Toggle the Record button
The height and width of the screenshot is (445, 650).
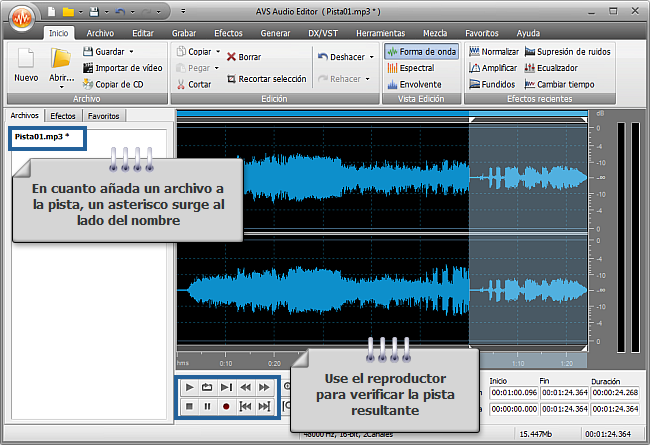[x=226, y=406]
